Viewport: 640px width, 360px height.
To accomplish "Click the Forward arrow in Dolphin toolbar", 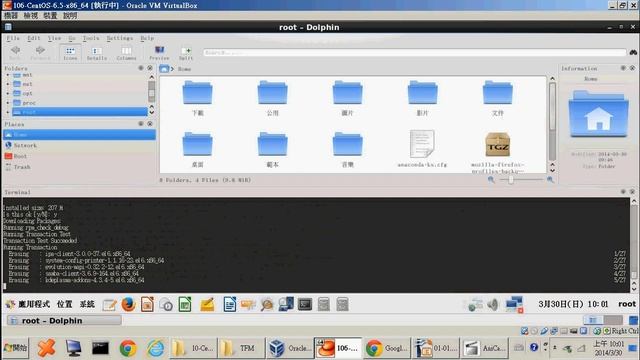I will 40,52.
